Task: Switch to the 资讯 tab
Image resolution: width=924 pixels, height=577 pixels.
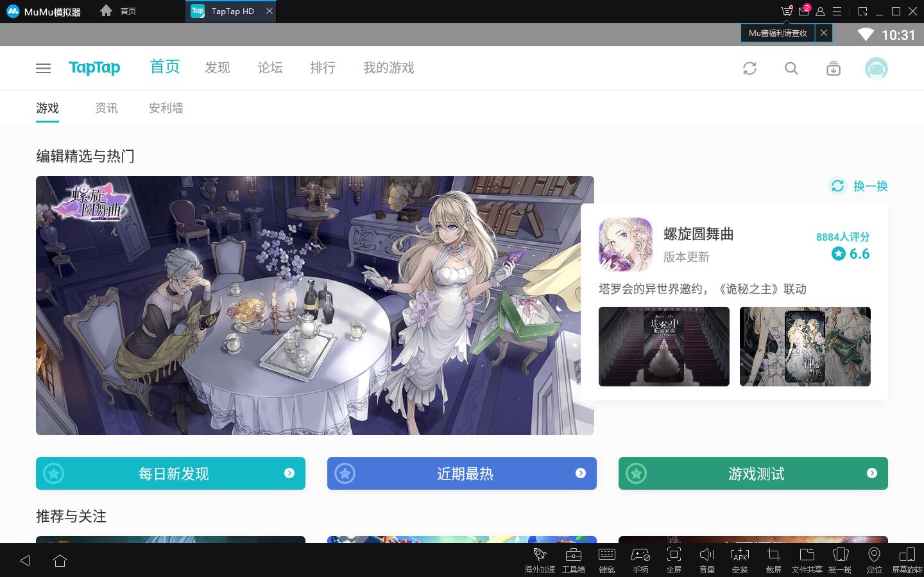Action: tap(107, 108)
